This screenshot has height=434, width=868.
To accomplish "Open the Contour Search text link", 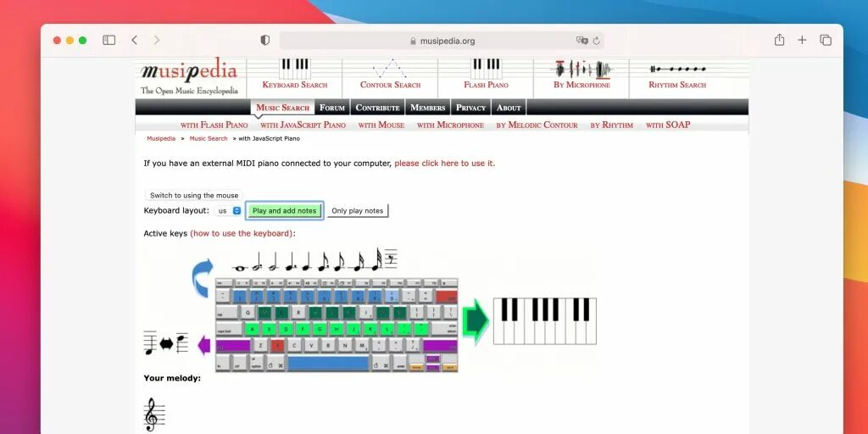I will (x=390, y=85).
